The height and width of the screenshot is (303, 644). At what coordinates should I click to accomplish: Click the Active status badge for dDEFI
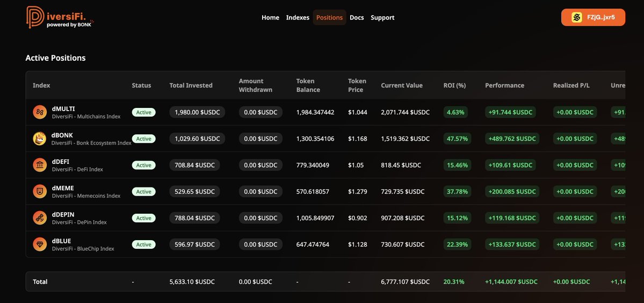(144, 165)
